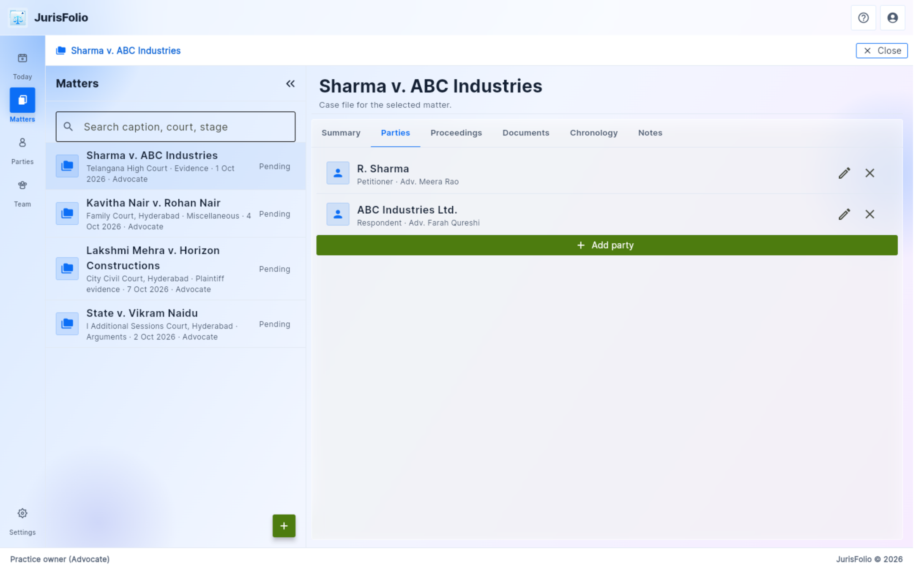Screen dimensions: 924x566
Task: Click folder icon of Lakshmi Mehra matter
Action: [67, 269]
